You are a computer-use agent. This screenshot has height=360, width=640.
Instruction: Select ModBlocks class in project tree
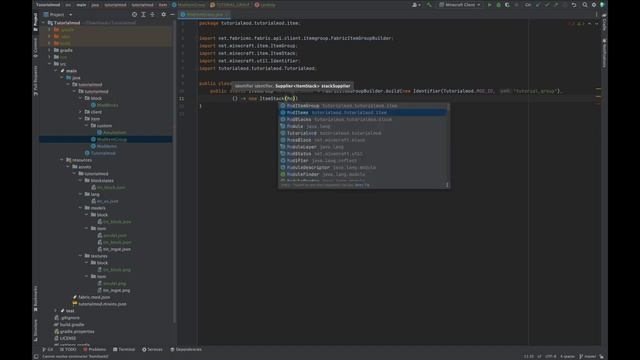click(107, 105)
